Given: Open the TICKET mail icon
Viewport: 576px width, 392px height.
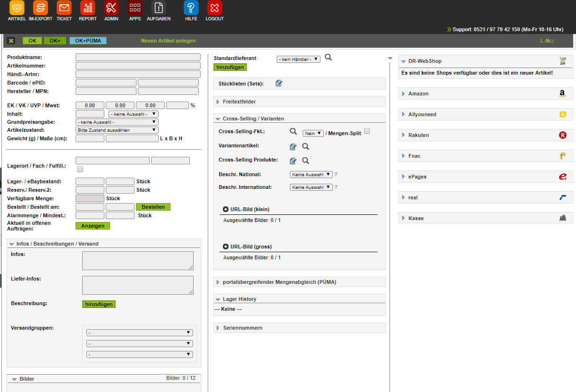Looking at the screenshot, I should [64, 8].
